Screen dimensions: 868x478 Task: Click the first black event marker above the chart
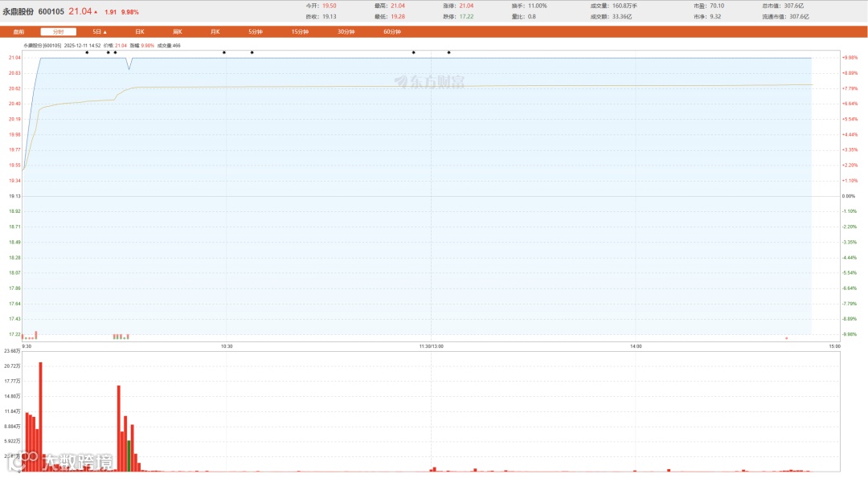pos(87,52)
